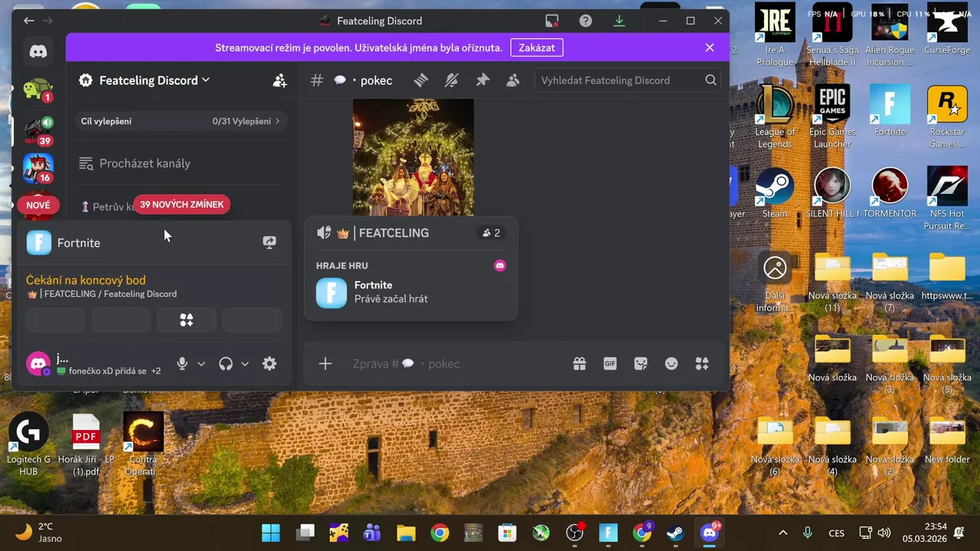Open Steam from the taskbar
The height and width of the screenshot is (551, 980).
coord(675,533)
